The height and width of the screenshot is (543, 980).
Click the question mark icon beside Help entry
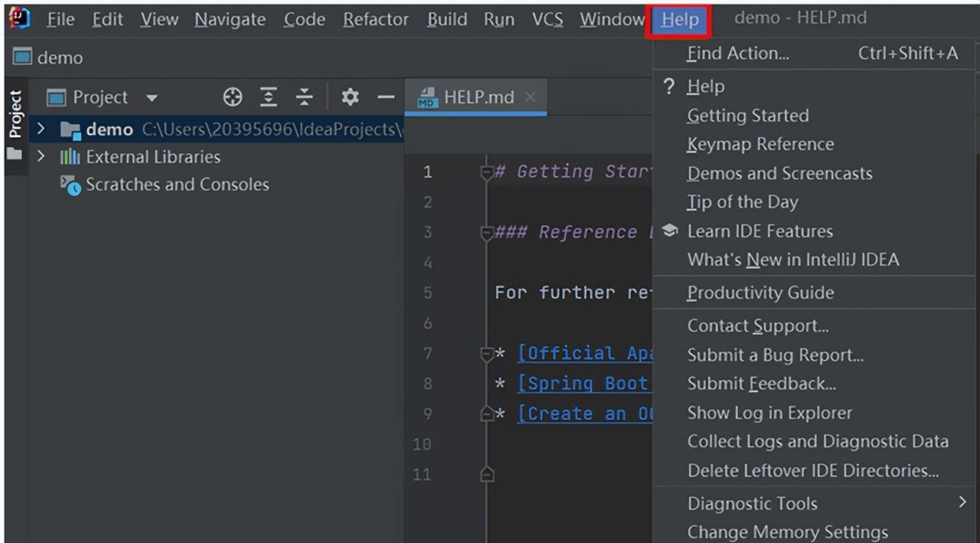coord(669,87)
